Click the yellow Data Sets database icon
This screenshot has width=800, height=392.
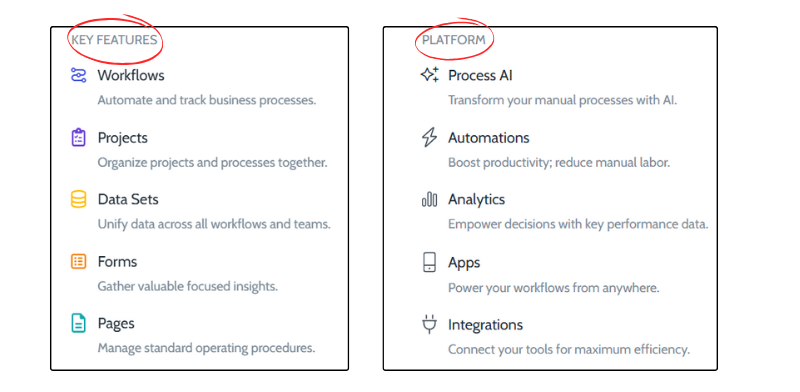coord(78,199)
